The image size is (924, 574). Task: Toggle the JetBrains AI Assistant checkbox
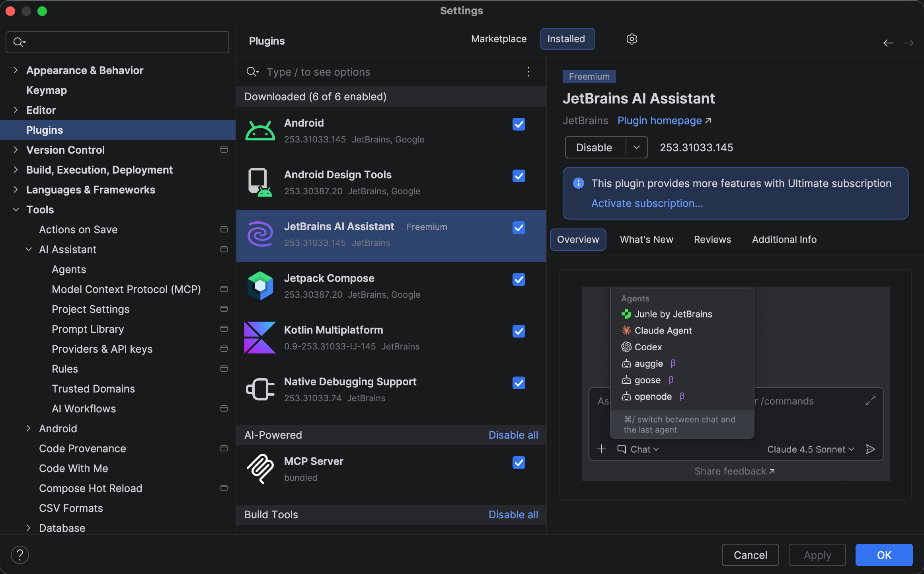point(519,228)
